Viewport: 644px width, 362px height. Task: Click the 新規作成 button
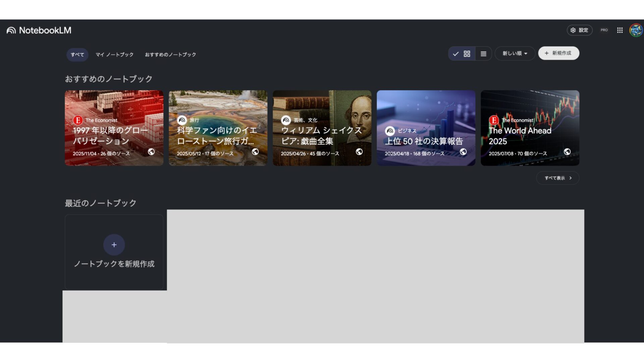tap(558, 53)
